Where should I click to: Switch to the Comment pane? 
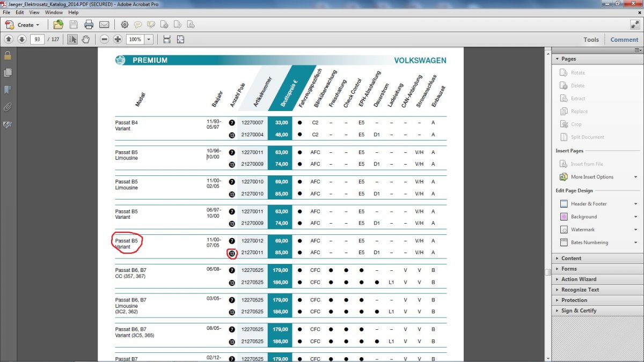(624, 39)
